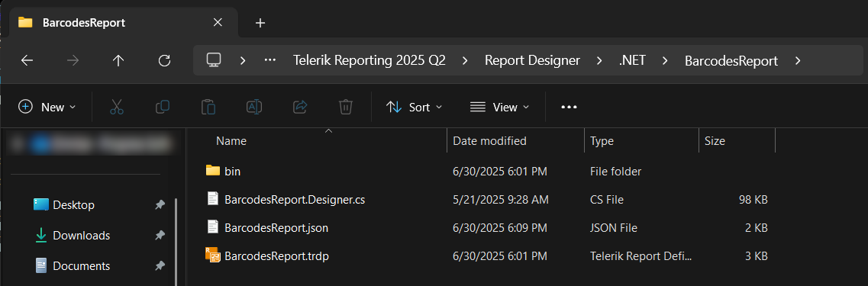This screenshot has width=868, height=286.
Task: Click the sidebar vertical scrollbar
Action: point(176,243)
